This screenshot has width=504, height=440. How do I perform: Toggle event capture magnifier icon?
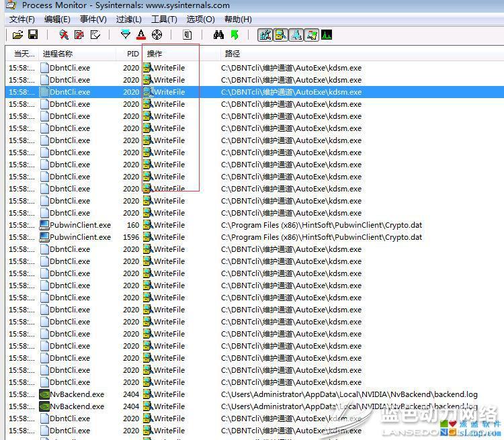pos(64,35)
